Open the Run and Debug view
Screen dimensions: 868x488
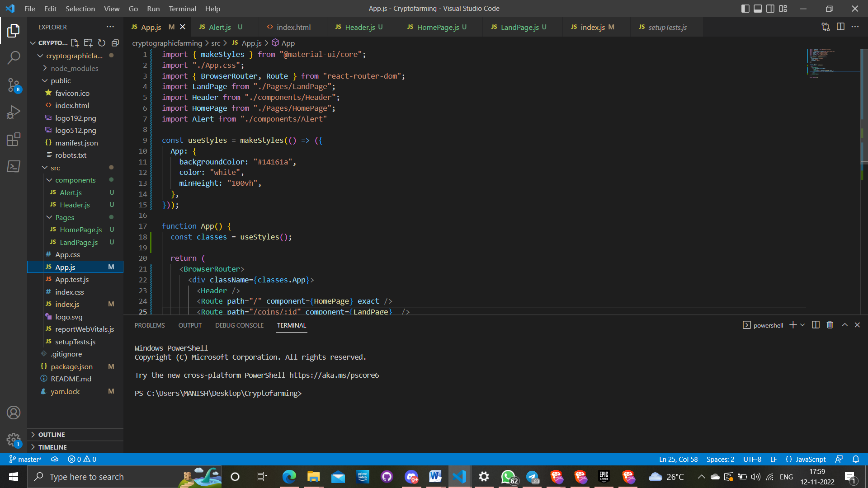click(14, 112)
